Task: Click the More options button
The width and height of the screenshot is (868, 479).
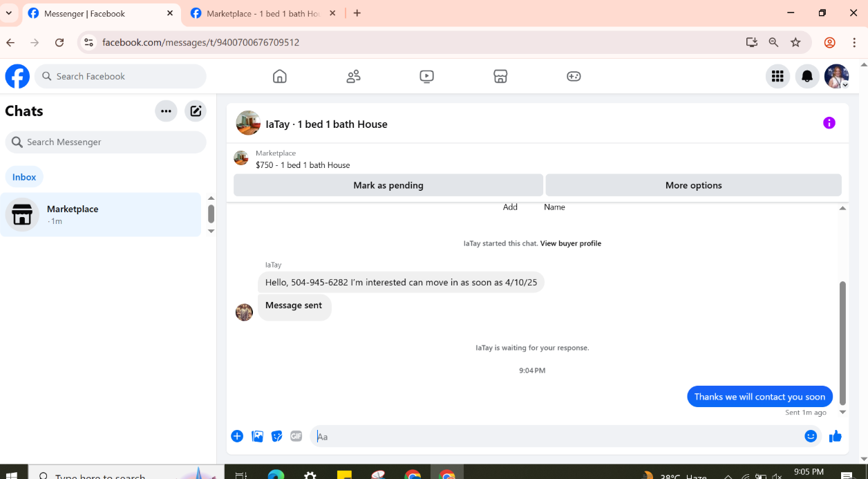Action: (x=694, y=185)
